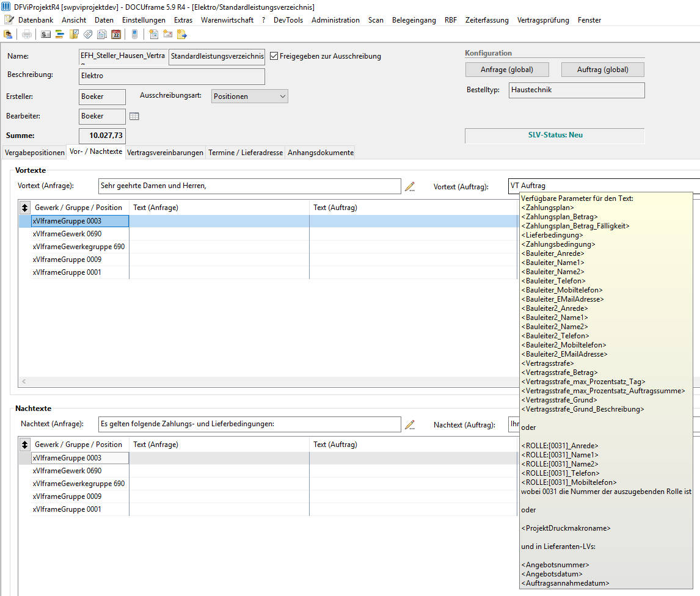The image size is (700, 596).
Task: Open the Datenbank menu
Action: [x=35, y=20]
